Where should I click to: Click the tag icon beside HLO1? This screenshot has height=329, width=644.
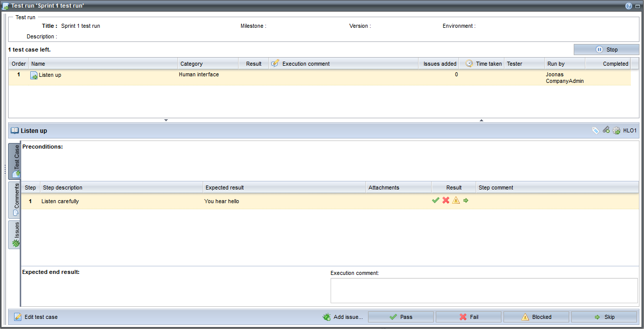(595, 130)
